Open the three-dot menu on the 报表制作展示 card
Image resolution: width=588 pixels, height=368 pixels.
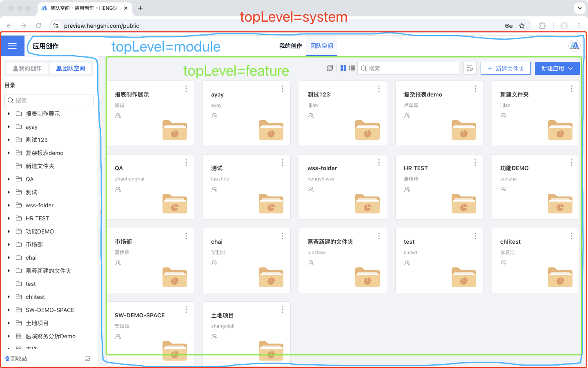186,89
